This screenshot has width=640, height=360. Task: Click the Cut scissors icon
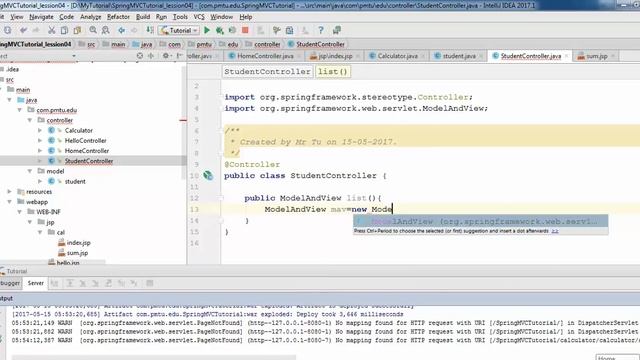click(51, 30)
